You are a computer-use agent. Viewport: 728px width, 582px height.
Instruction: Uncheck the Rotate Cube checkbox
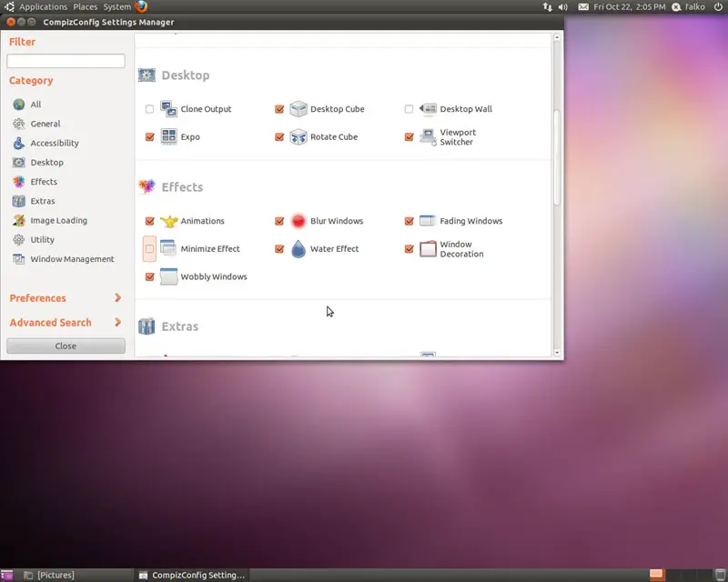pyautogui.click(x=279, y=137)
